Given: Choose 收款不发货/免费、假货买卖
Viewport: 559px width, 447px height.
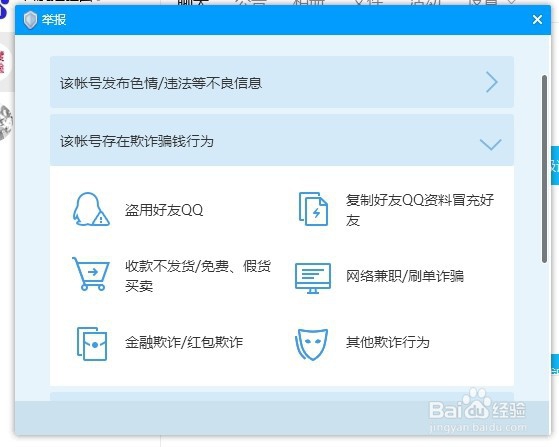Looking at the screenshot, I should tap(198, 276).
